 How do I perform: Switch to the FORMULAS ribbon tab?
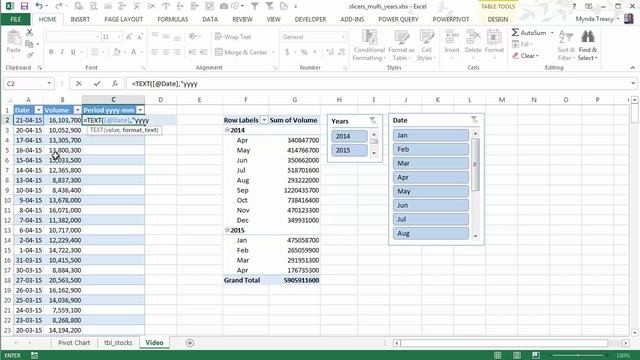coord(172,19)
